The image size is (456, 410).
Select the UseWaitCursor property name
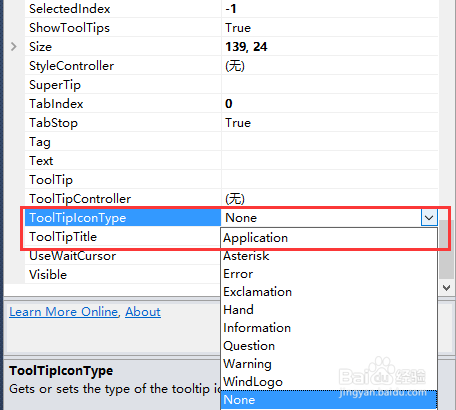72,256
